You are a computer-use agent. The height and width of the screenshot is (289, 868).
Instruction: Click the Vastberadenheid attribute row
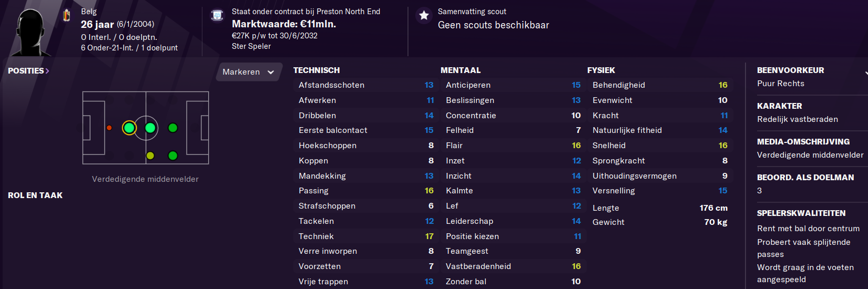pyautogui.click(x=513, y=266)
